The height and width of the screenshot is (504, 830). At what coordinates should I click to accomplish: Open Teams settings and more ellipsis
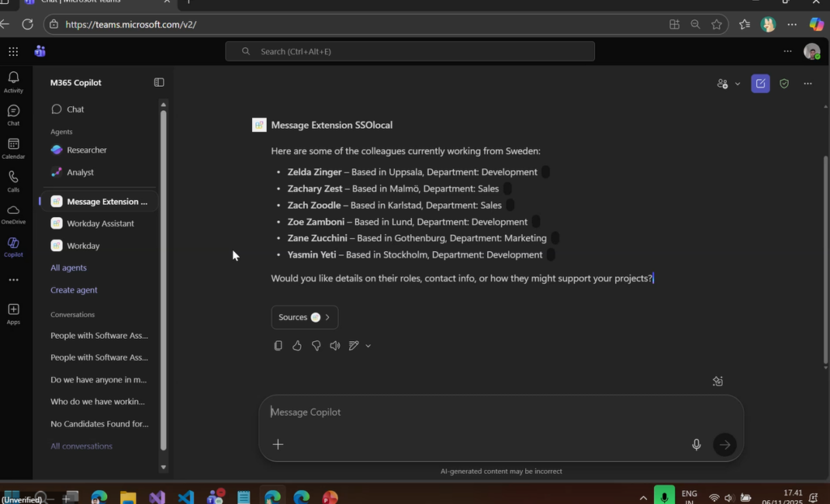tap(787, 51)
